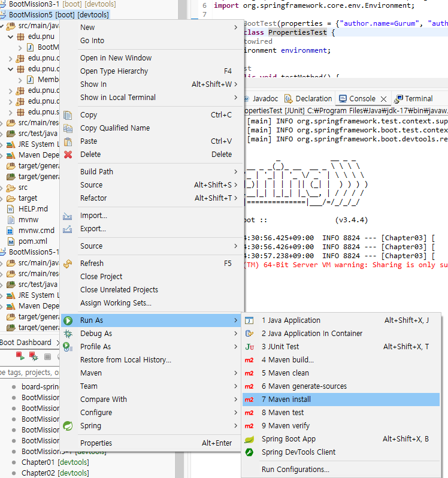Select Maven install from Run As
The height and width of the screenshot is (478, 448).
tap(341, 400)
